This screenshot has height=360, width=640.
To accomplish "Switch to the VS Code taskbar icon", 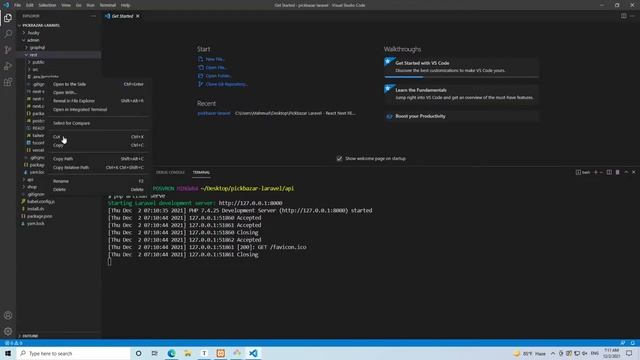I will click(x=253, y=353).
